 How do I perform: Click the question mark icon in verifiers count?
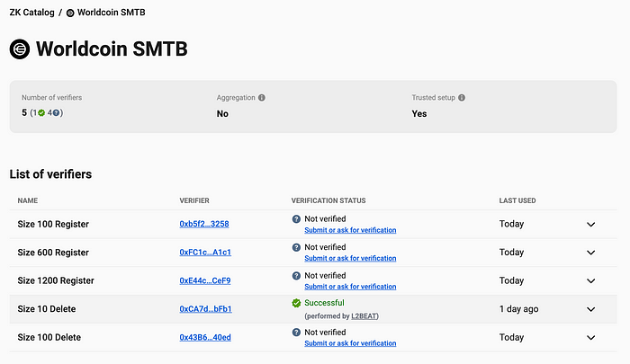pyautogui.click(x=56, y=113)
